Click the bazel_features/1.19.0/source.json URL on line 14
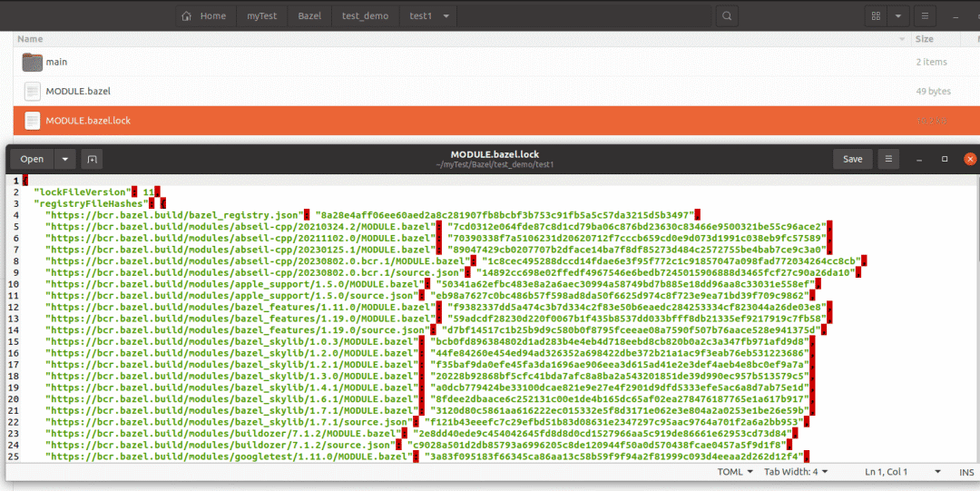The image size is (980, 491). pyautogui.click(x=238, y=329)
